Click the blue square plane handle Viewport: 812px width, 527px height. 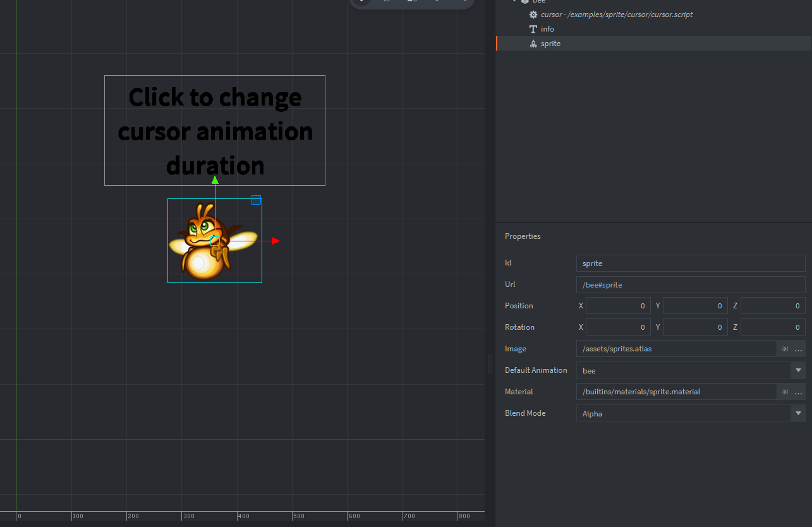pyautogui.click(x=256, y=200)
